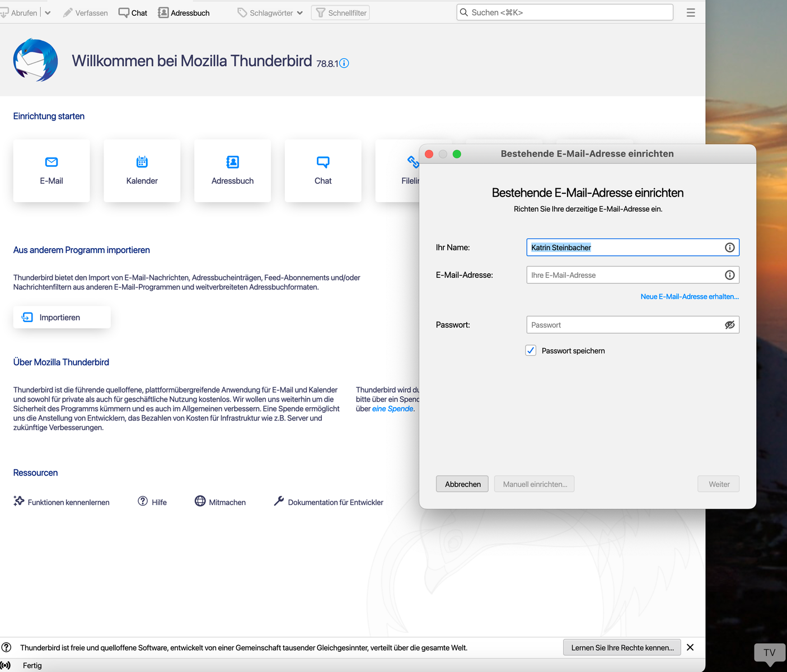This screenshot has height=672, width=787.
Task: Click the Fertig status bar text
Action: [32, 665]
